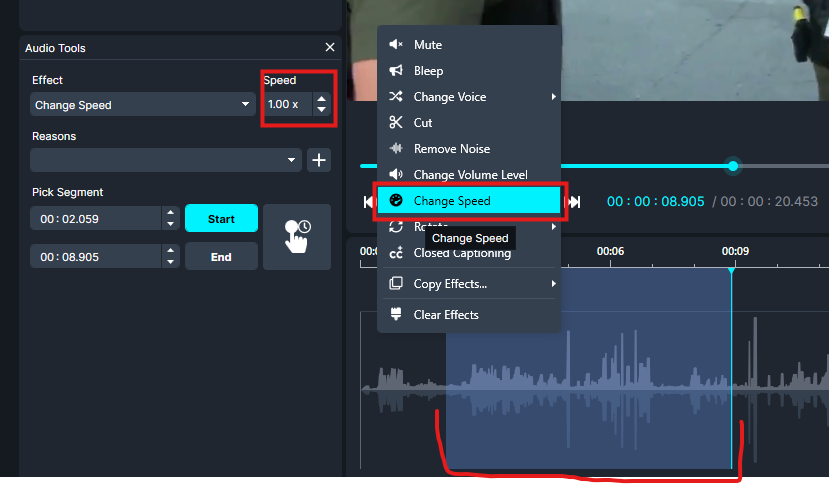This screenshot has height=484, width=829.
Task: Click the End segment button
Action: coord(221,257)
